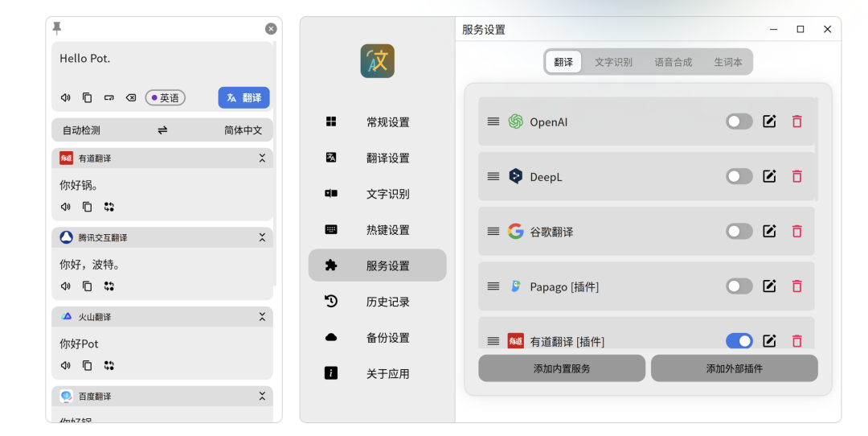Play audio of 有道翻译 result

65,207
